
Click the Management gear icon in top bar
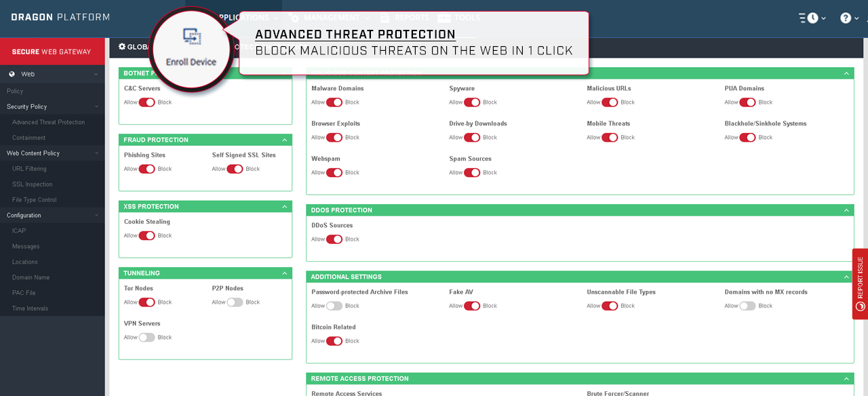(294, 18)
